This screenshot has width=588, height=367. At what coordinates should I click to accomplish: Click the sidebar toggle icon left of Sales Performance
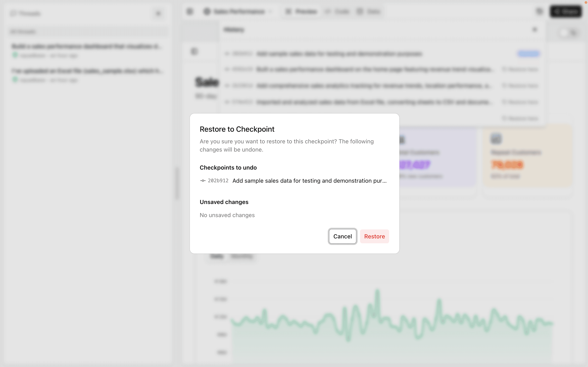[190, 11]
